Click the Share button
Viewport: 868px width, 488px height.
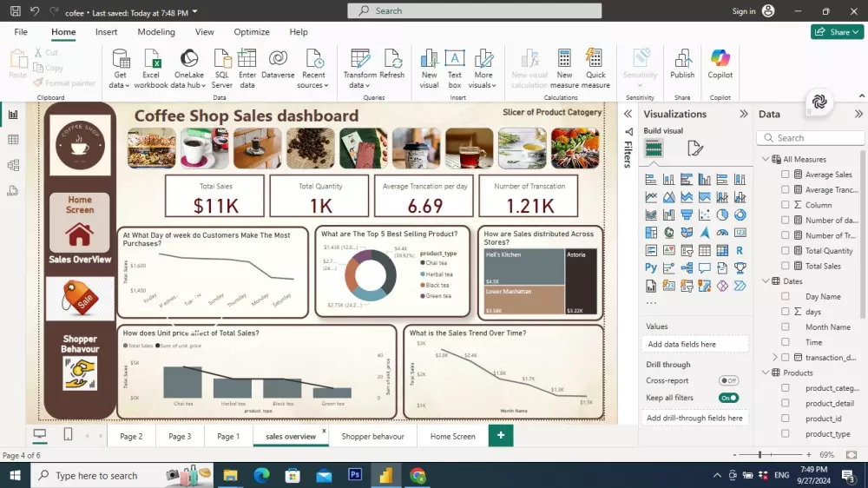coord(837,32)
